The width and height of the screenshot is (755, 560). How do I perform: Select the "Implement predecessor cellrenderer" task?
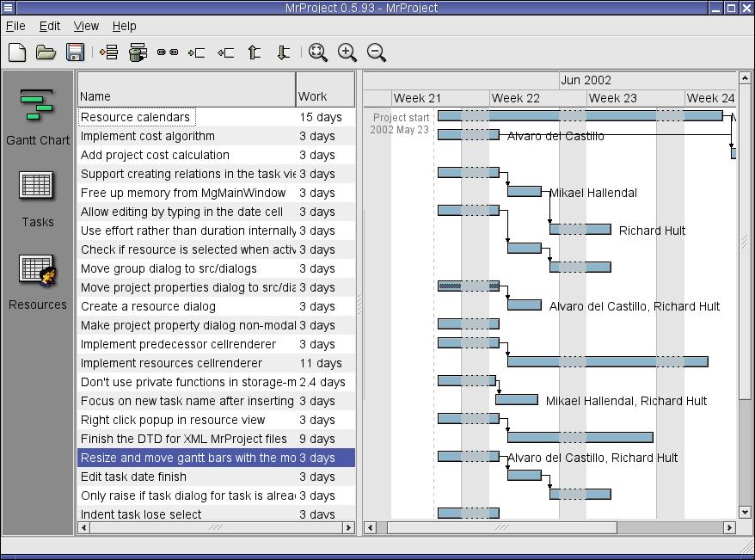216,344
